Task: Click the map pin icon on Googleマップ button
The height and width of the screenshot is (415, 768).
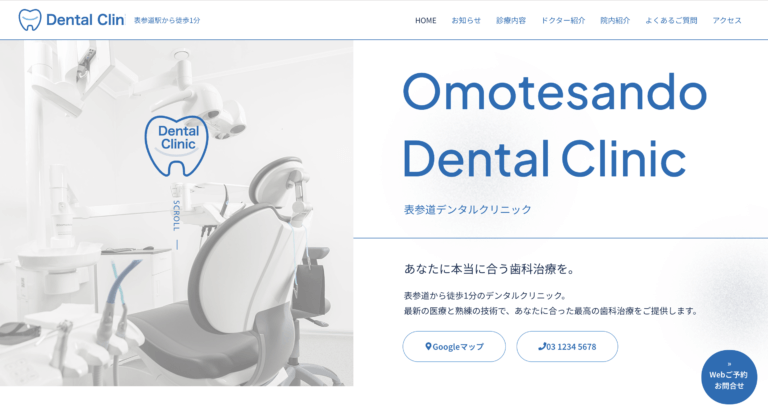Action: [x=428, y=346]
